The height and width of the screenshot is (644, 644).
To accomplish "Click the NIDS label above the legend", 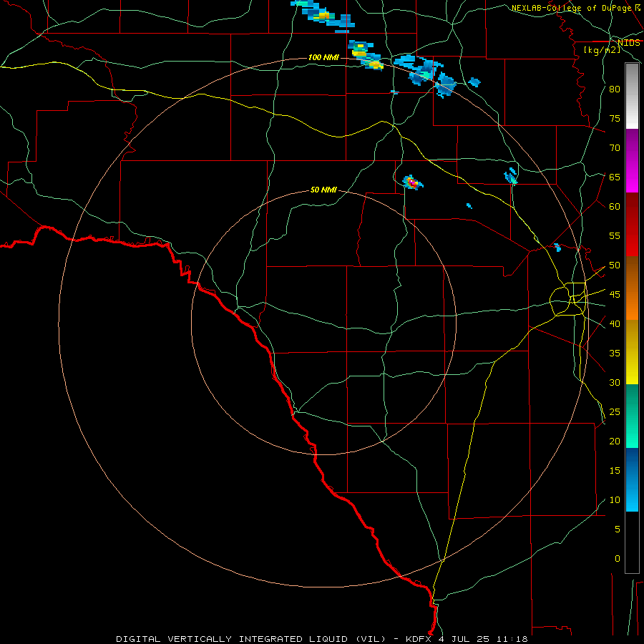I will click(x=629, y=43).
